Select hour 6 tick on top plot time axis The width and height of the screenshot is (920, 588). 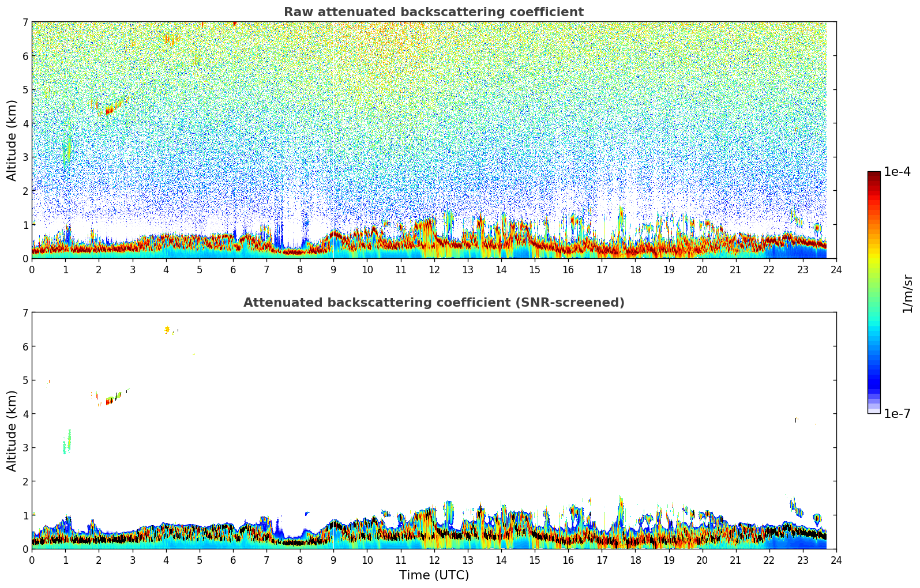[233, 270]
